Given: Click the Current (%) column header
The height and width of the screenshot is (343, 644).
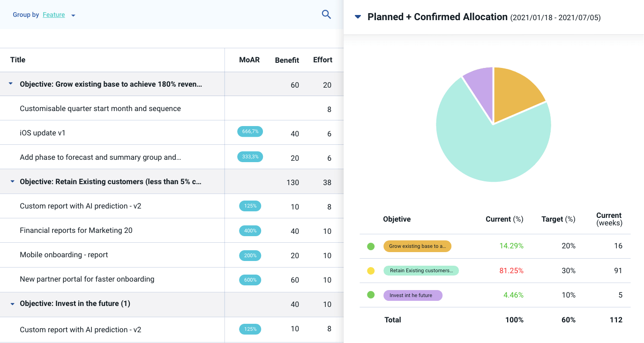Looking at the screenshot, I should point(504,219).
